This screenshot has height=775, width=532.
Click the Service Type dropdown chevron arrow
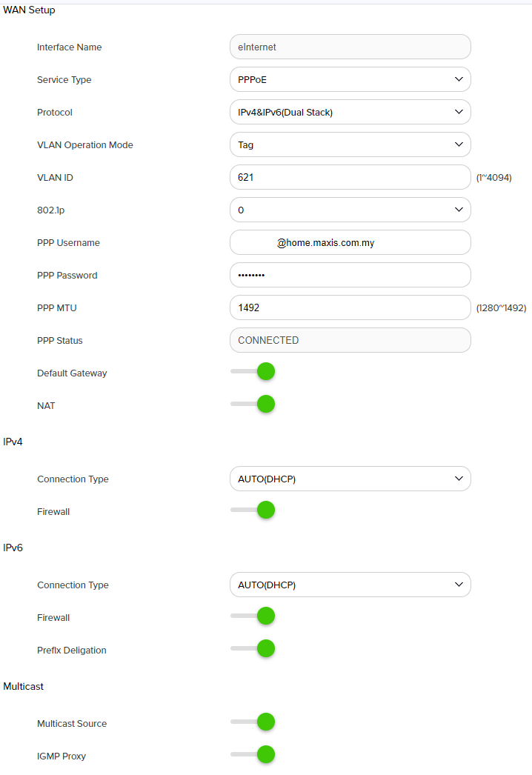[458, 79]
